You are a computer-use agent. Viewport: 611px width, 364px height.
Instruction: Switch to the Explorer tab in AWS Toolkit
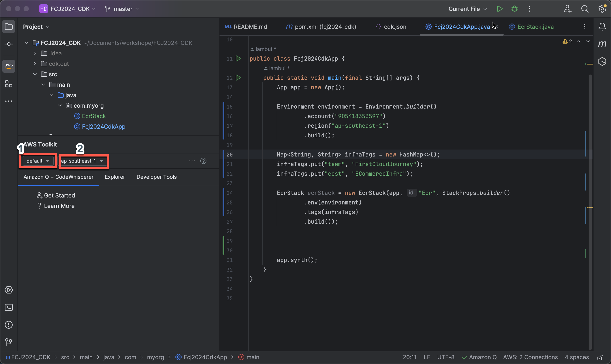115,177
